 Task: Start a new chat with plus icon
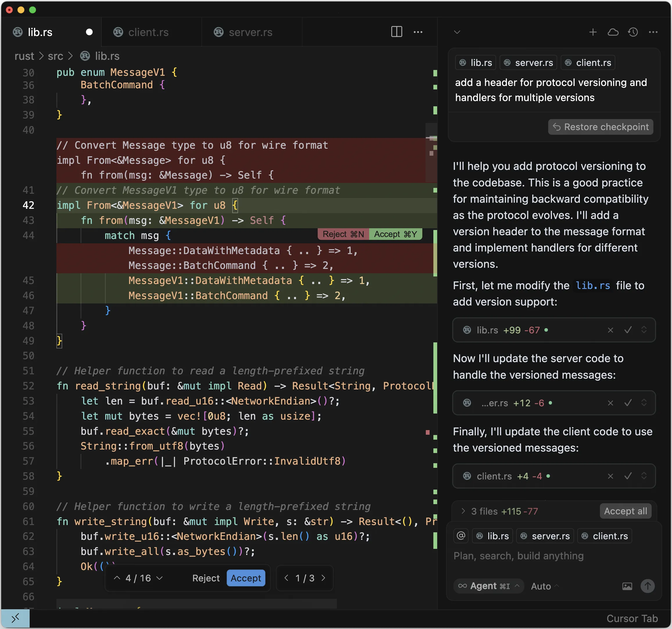pyautogui.click(x=593, y=32)
